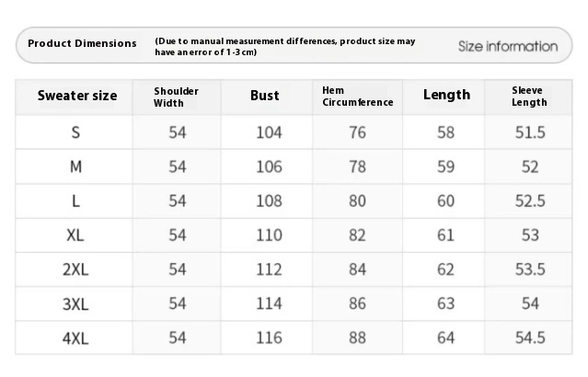Click the bust value 104 cell
The height and width of the screenshot is (377, 588).
tap(269, 132)
